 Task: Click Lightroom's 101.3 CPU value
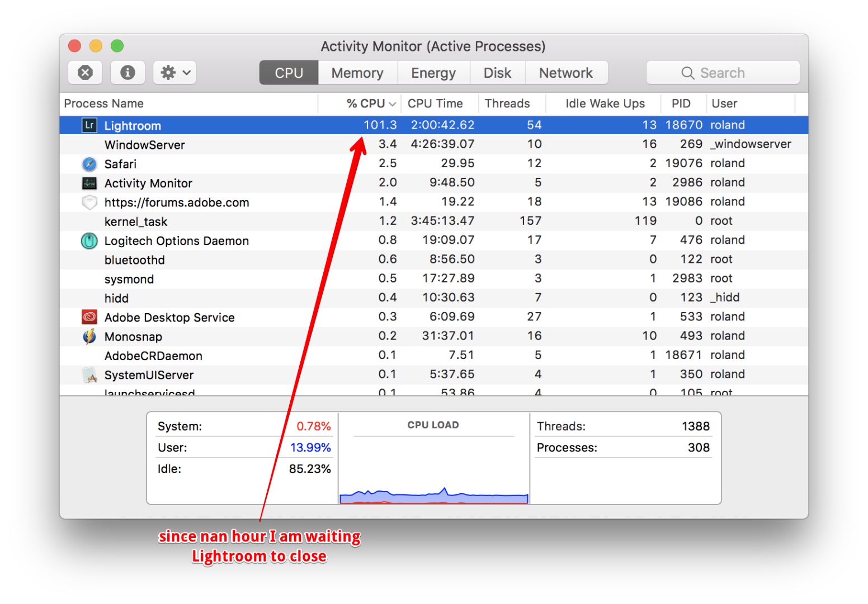coord(380,125)
